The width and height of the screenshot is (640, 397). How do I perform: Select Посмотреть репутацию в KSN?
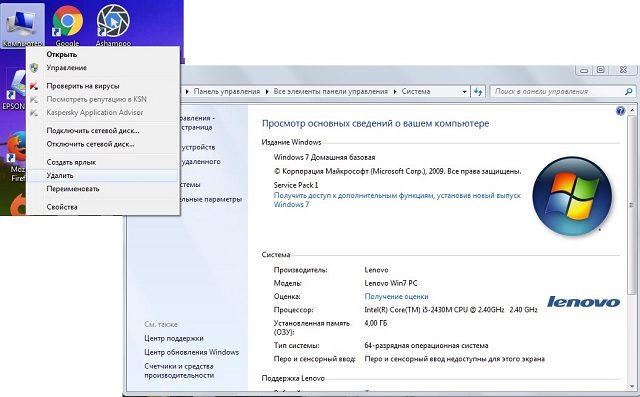click(x=103, y=99)
